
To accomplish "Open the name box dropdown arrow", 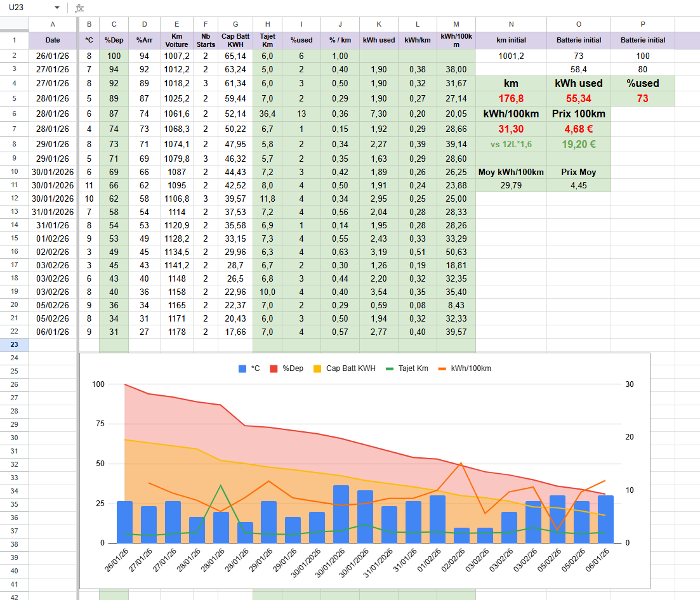I will point(57,8).
